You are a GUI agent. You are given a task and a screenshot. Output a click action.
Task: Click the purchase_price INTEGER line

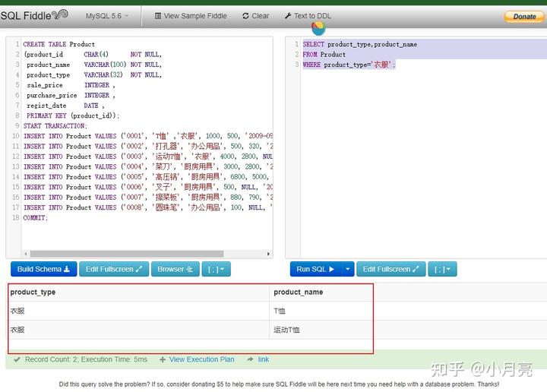(71, 95)
